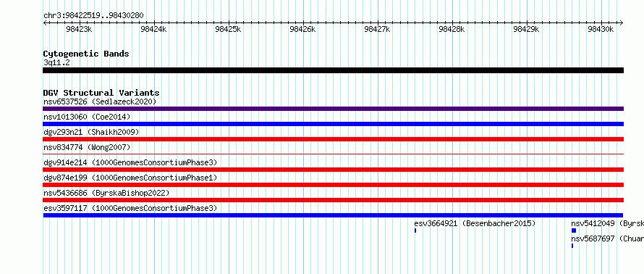
Task: Click the nsv5436686 (ByrskaBishop2022) label
Action: 106,193
